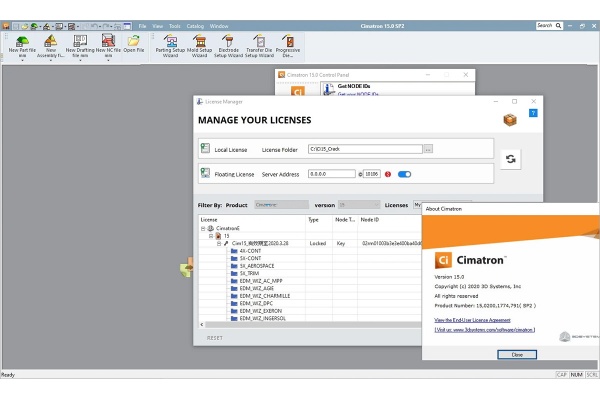Click the horizontal scrollbar of license list
600x400 pixels.
point(310,325)
